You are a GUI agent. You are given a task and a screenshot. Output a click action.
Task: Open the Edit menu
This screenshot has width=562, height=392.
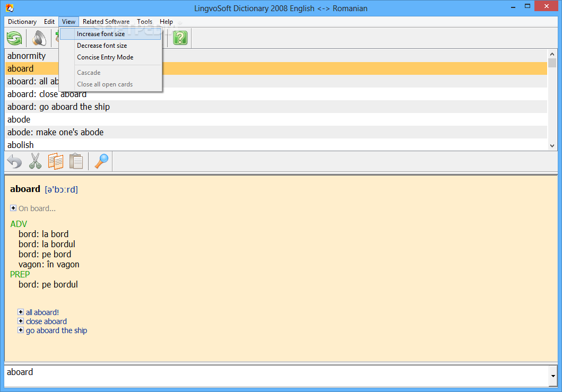[49, 22]
